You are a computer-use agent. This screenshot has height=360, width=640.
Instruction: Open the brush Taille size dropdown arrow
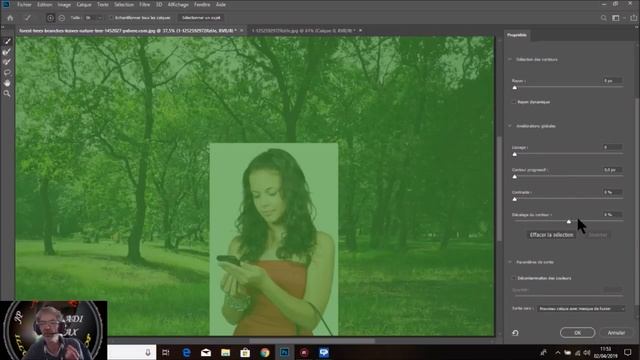(x=99, y=18)
